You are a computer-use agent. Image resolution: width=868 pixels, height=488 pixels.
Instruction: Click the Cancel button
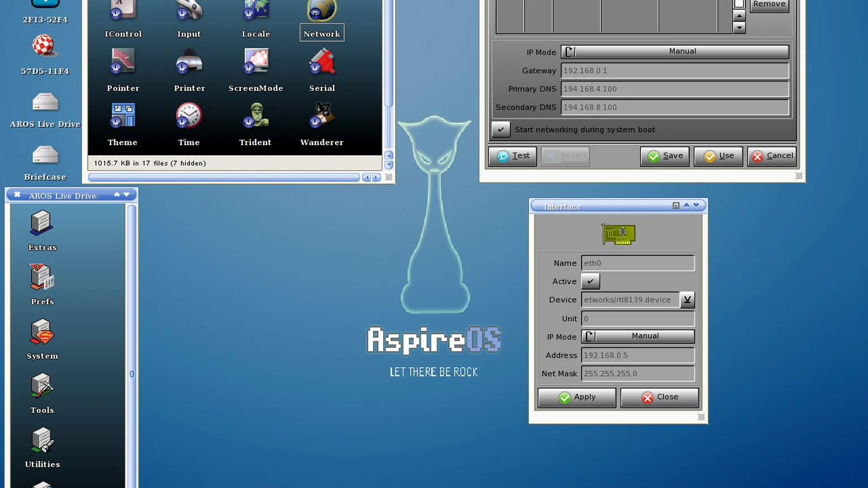coord(772,156)
